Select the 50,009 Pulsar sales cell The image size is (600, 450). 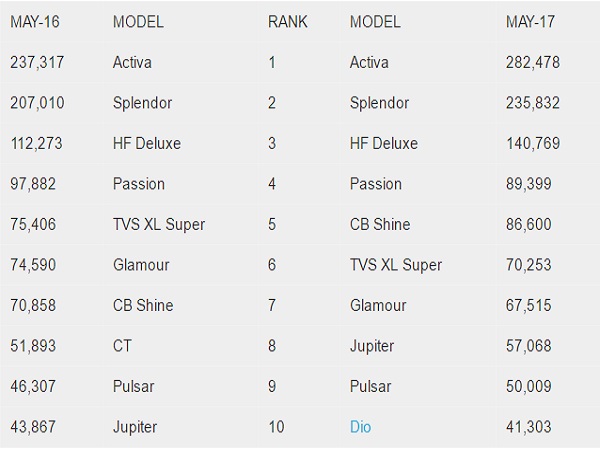[x=529, y=386]
